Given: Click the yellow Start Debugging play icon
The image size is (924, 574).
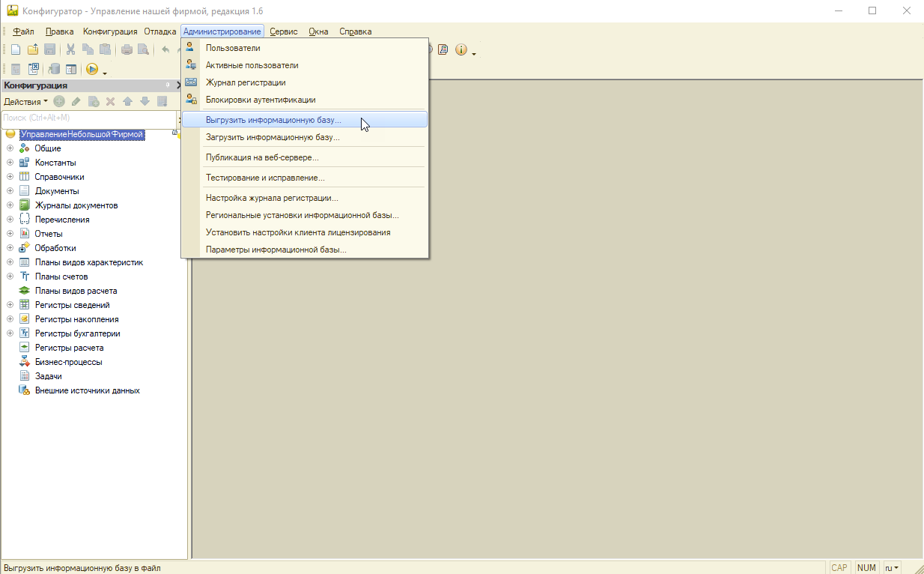Looking at the screenshot, I should pyautogui.click(x=91, y=69).
